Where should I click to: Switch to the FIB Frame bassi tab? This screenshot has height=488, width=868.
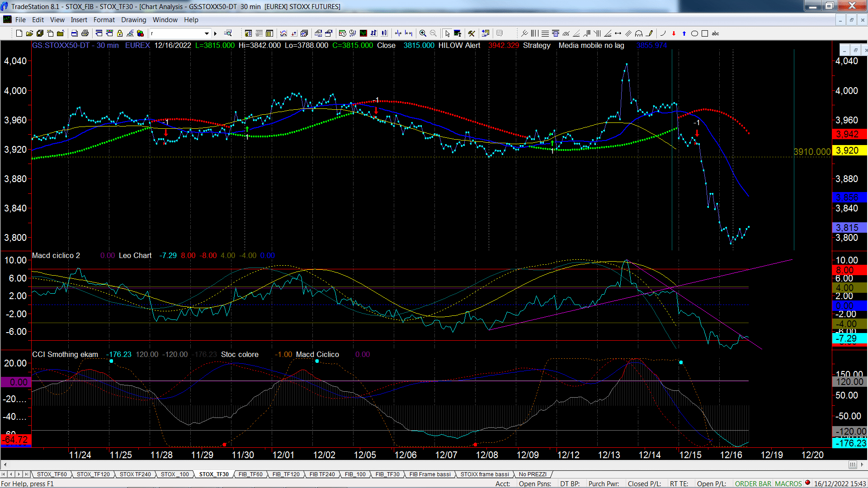coord(430,474)
